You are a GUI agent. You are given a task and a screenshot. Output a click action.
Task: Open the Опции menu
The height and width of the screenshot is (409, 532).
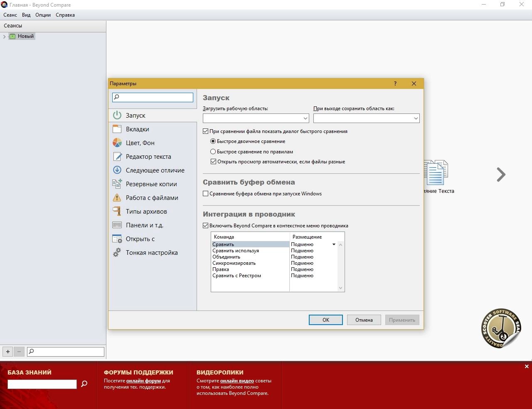click(43, 15)
